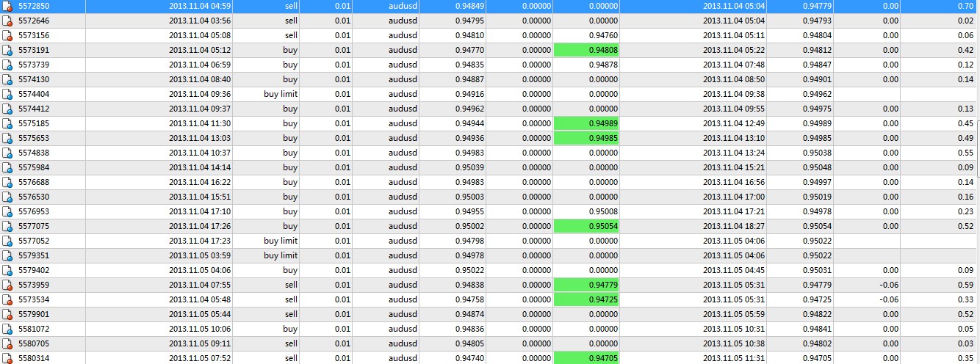This screenshot has width=980, height=364.
Task: Click close time 2013.11.04 18:27
Action: click(734, 227)
